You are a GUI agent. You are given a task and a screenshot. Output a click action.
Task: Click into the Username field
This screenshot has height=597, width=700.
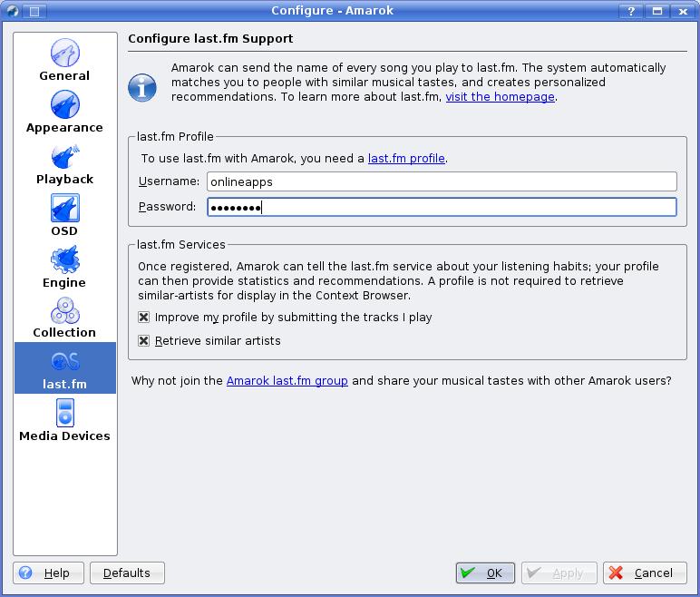(x=442, y=181)
